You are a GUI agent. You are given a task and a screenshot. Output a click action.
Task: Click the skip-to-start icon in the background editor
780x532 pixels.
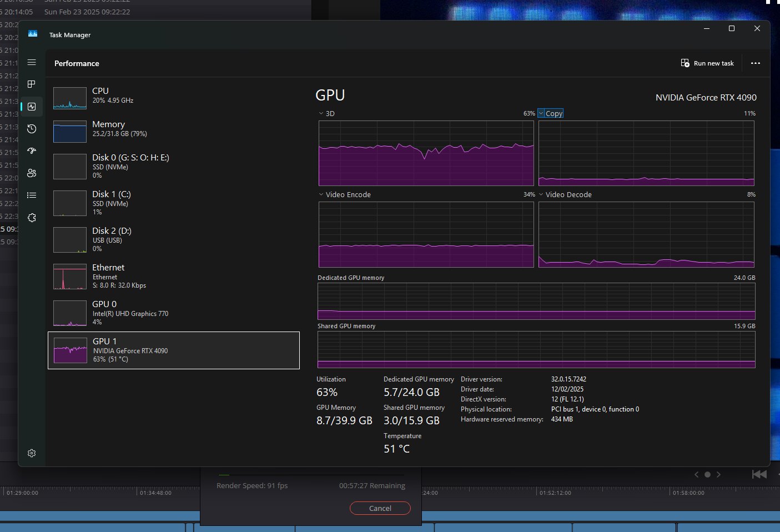pos(759,474)
